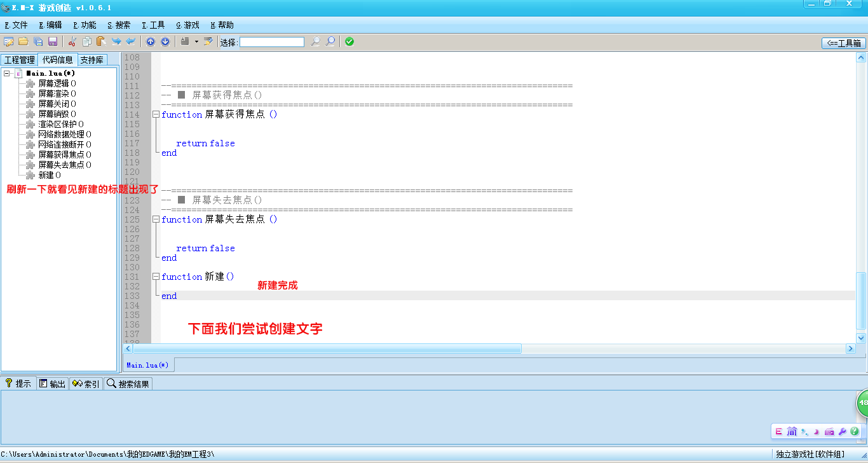The width and height of the screenshot is (868, 463).
Task: Open the P.功能 menu
Action: click(x=85, y=25)
